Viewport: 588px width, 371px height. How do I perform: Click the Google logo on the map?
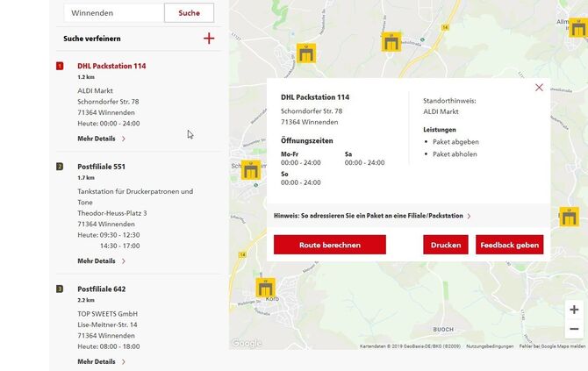click(x=247, y=343)
